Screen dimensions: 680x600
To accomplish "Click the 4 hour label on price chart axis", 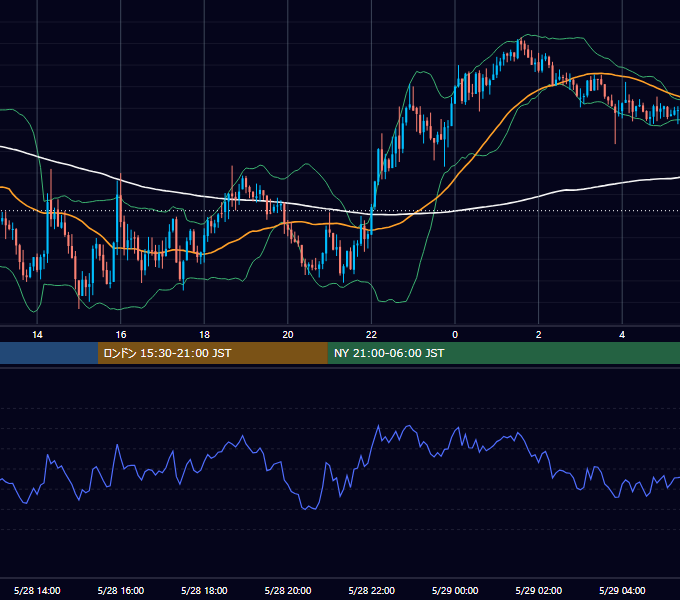I will pos(622,335).
